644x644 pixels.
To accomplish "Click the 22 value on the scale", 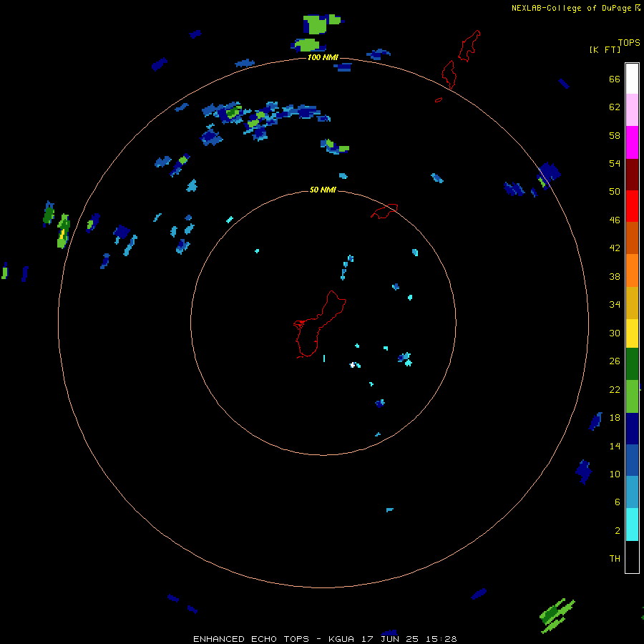I will pyautogui.click(x=615, y=389).
